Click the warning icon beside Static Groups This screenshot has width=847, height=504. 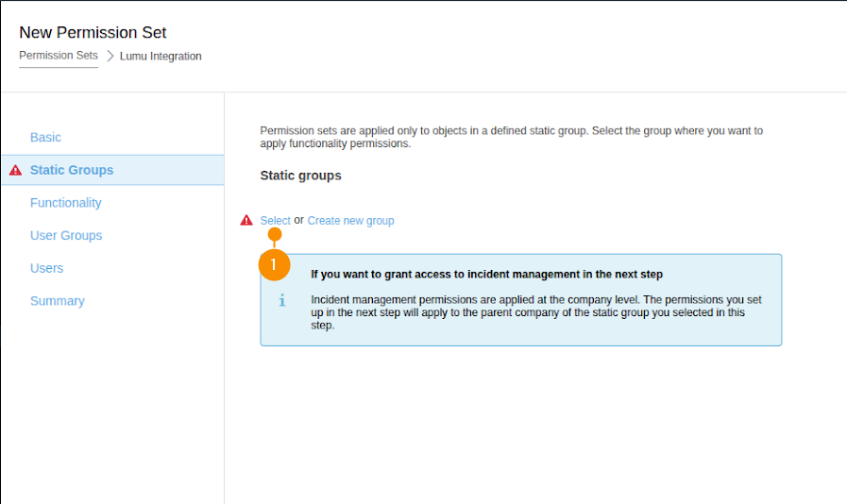(x=15, y=171)
